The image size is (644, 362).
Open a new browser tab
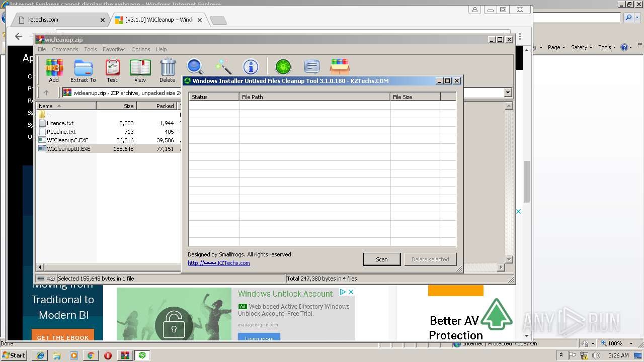coord(218,20)
